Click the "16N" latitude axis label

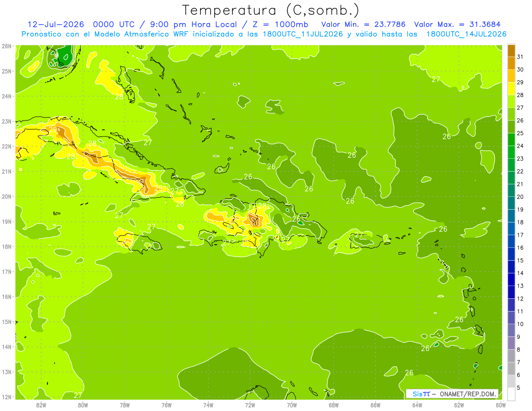tap(7, 297)
